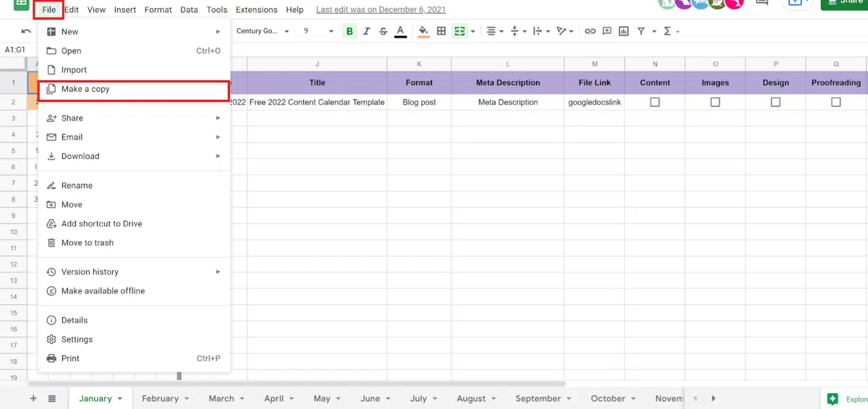Click the insert comment icon
Image resolution: width=868 pixels, height=409 pixels.
(607, 31)
